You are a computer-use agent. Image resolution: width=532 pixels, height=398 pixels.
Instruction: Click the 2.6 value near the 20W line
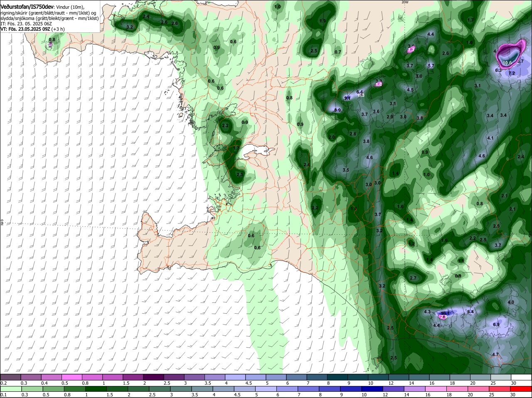tap(446, 53)
